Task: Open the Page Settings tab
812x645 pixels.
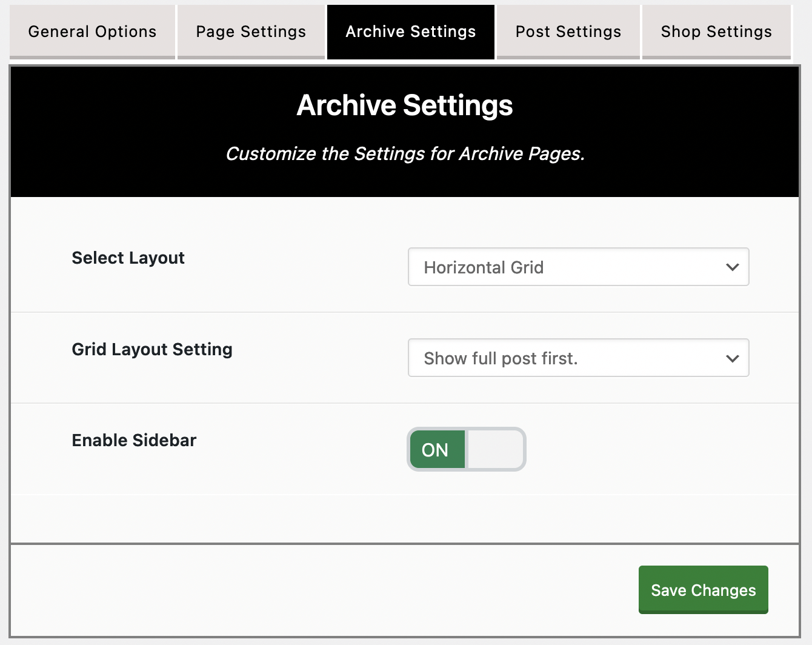Action: click(251, 32)
